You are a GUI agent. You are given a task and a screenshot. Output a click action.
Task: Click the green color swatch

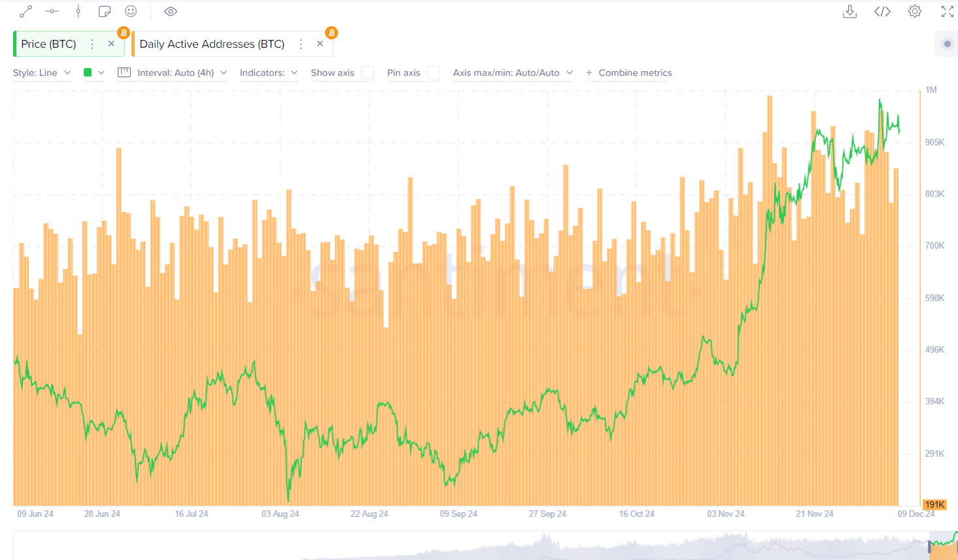[x=88, y=73]
